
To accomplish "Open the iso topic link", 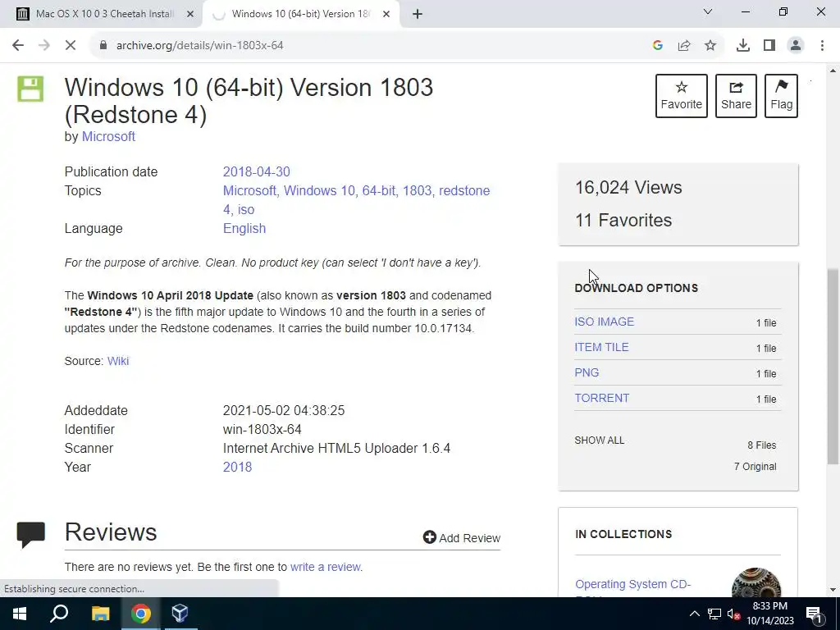I will pos(246,209).
